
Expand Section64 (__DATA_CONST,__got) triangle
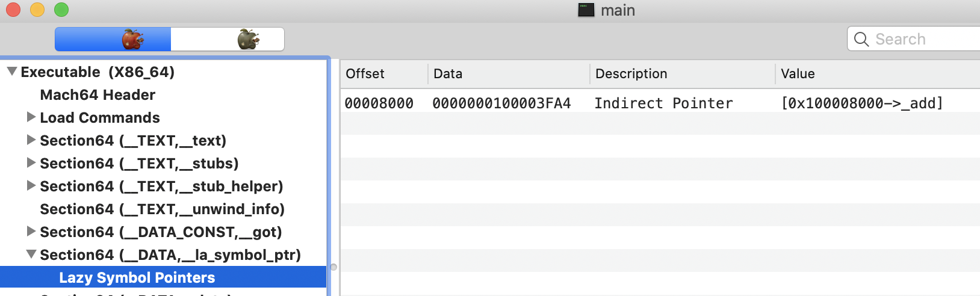pos(31,232)
